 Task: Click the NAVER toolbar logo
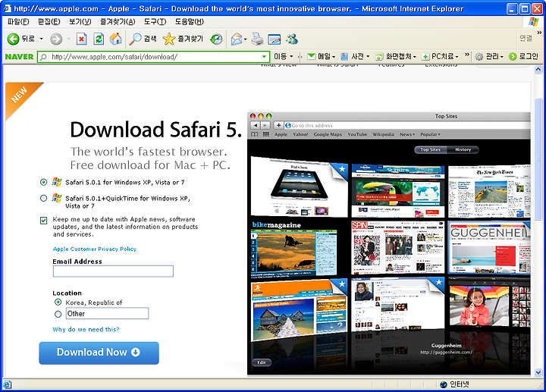click(19, 56)
